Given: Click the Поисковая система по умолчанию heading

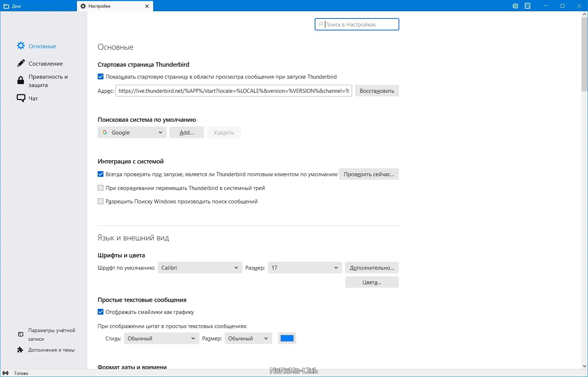Looking at the screenshot, I should (x=147, y=120).
